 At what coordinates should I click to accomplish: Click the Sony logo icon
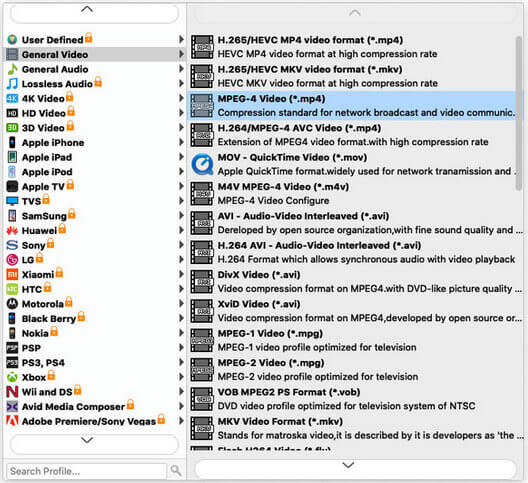point(12,245)
